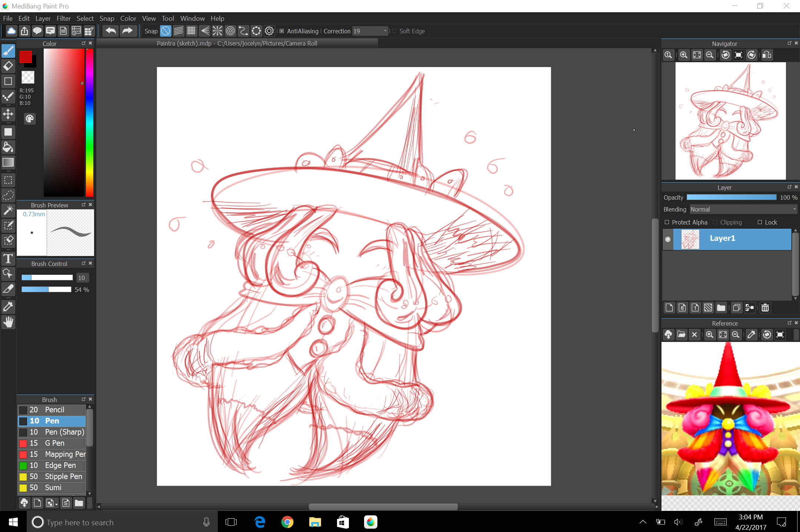
Task: Open the Select menu
Action: pos(85,18)
